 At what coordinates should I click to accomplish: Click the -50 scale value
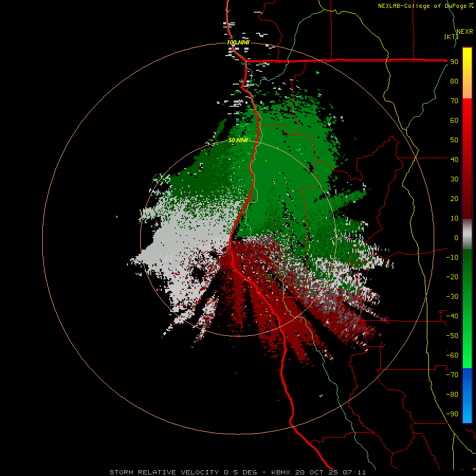(452, 336)
